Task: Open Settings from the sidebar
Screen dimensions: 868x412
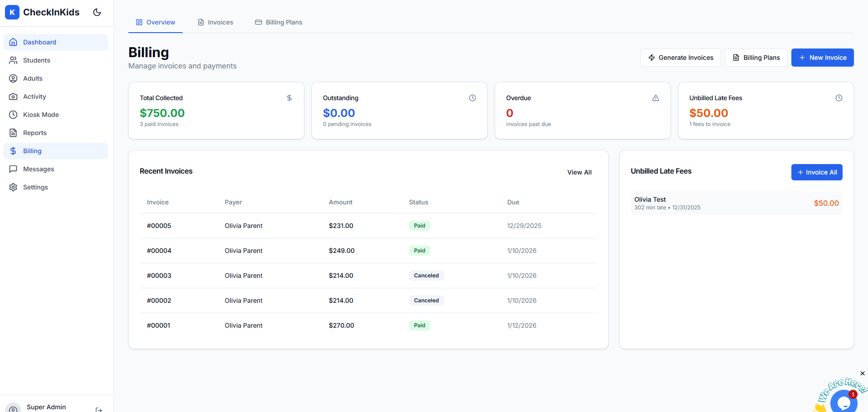Action: (55, 187)
